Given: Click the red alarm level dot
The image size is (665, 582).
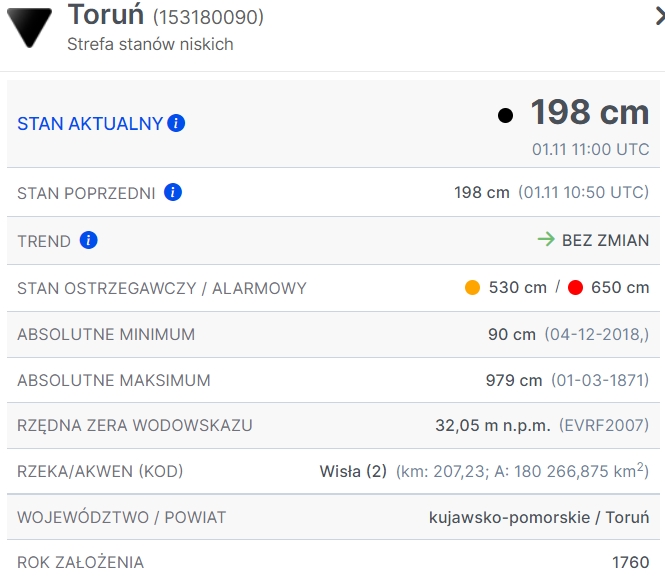Looking at the screenshot, I should click(x=575, y=288).
